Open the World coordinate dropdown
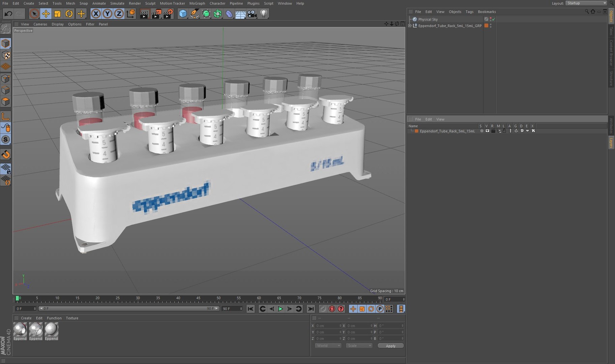 click(x=328, y=345)
